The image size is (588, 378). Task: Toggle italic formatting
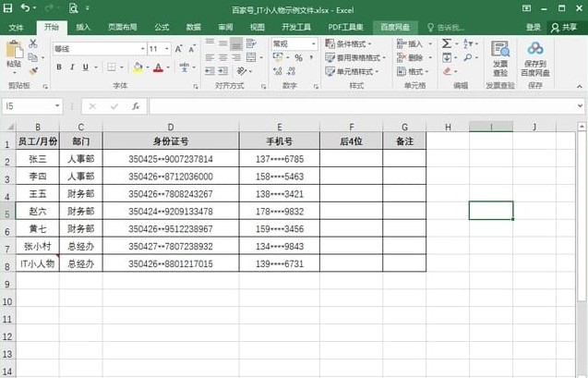coord(72,67)
